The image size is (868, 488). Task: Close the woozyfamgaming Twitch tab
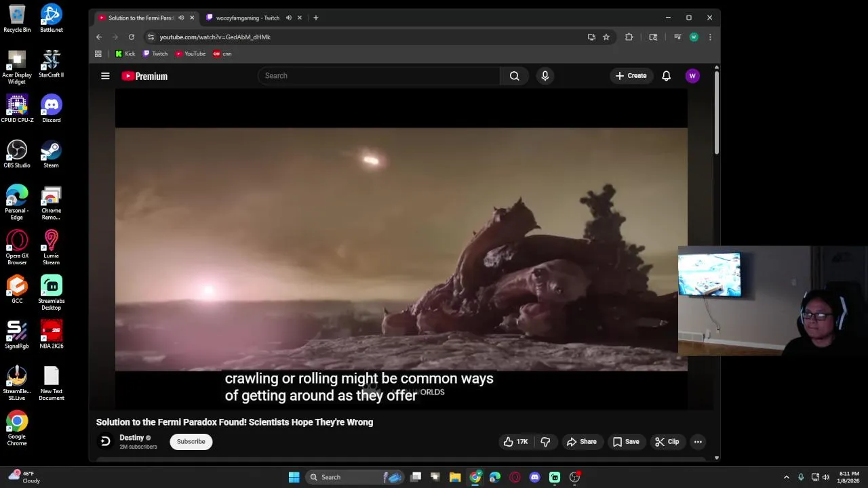[x=300, y=18]
